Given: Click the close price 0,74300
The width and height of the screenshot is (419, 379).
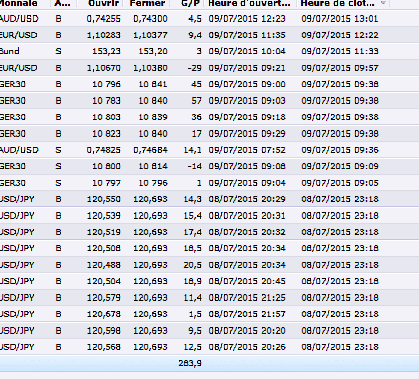Looking at the screenshot, I should pyautogui.click(x=150, y=19).
